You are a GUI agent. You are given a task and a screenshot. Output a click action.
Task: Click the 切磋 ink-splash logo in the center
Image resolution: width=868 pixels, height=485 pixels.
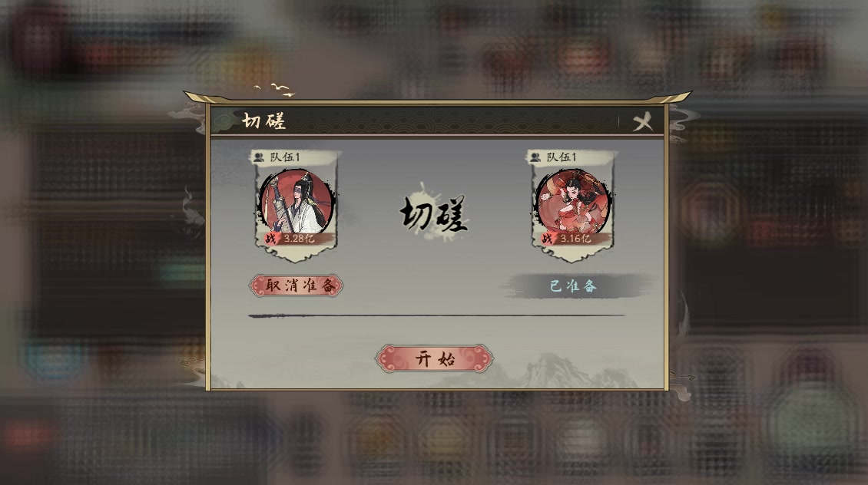click(434, 213)
